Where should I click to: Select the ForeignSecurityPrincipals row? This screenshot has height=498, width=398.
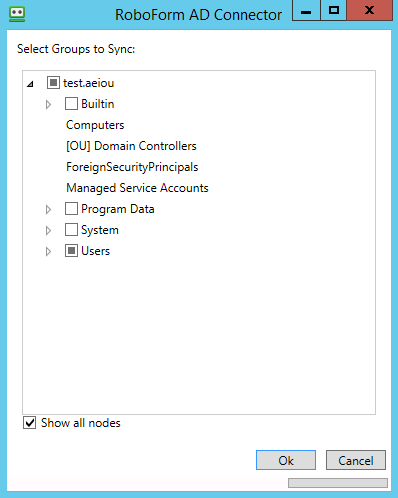click(132, 167)
